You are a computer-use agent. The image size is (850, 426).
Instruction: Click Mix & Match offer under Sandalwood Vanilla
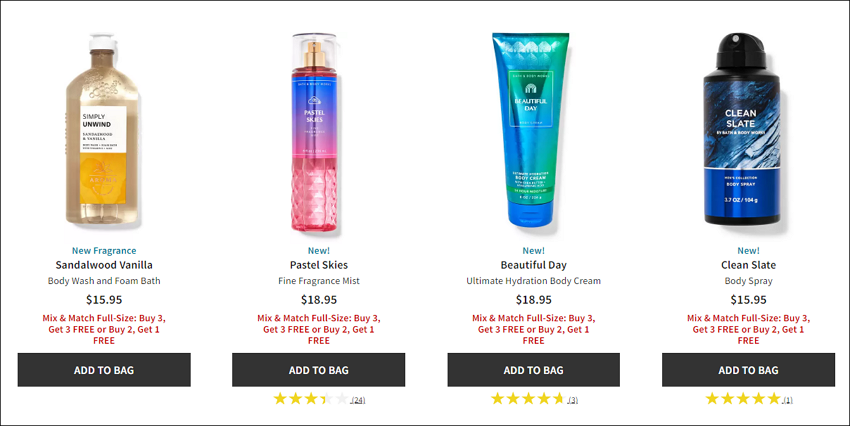point(104,329)
